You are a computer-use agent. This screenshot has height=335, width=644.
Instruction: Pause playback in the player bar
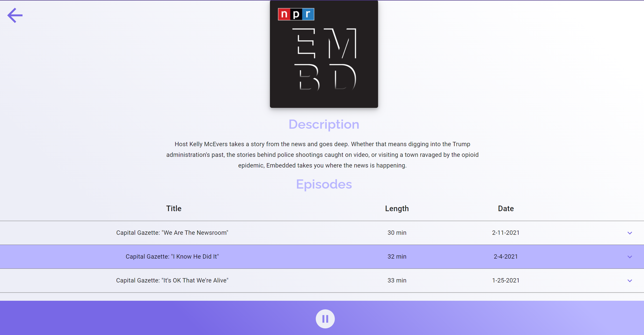(x=325, y=319)
